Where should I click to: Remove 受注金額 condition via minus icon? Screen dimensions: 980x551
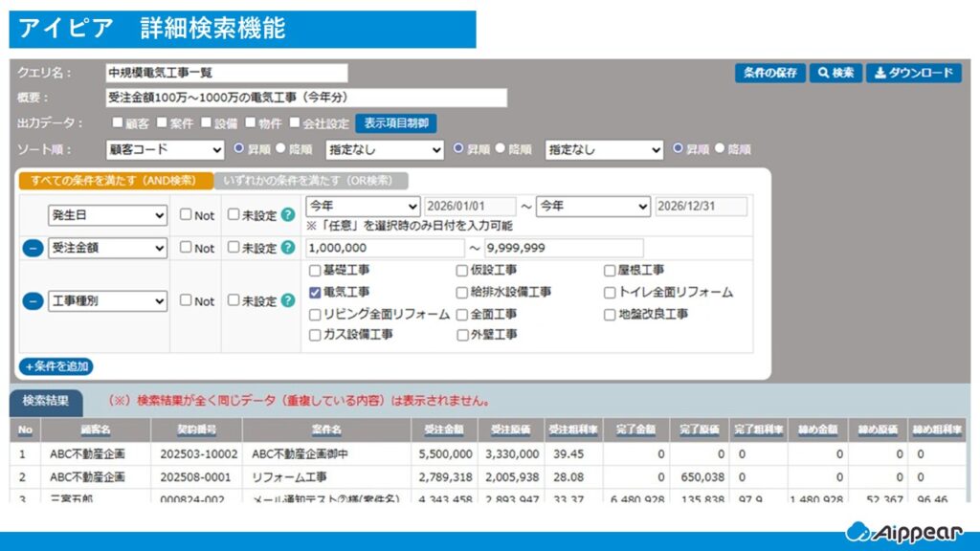(33, 248)
